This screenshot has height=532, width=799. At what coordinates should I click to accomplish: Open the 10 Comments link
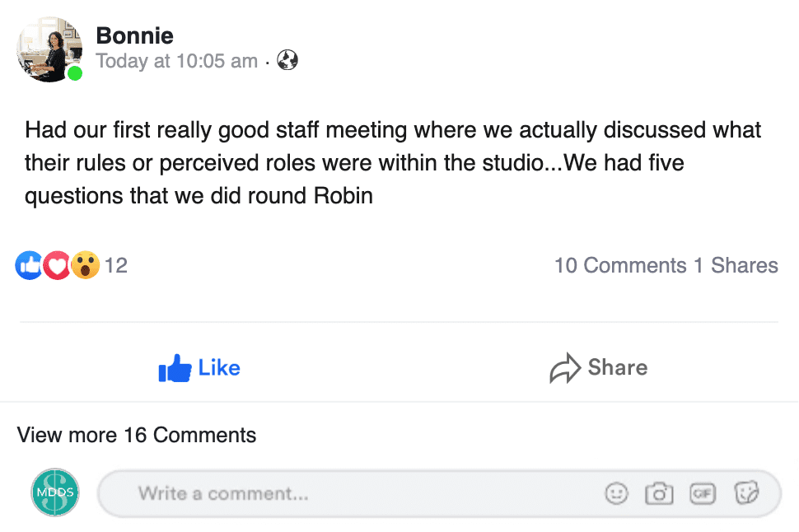(x=620, y=265)
